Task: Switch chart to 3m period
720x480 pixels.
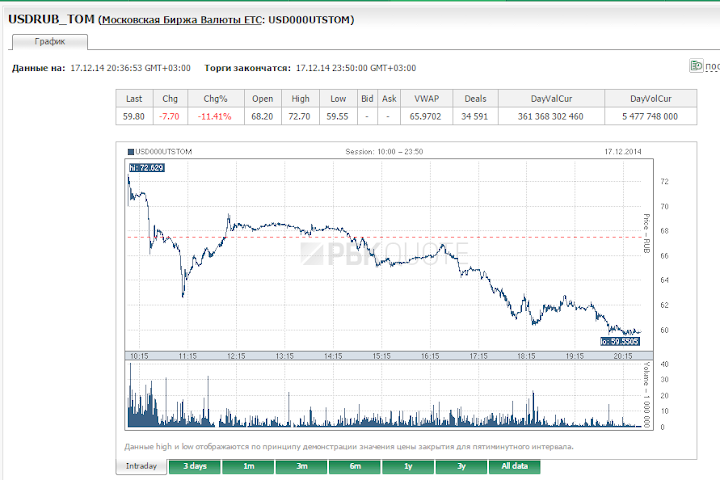Action: [x=302, y=466]
